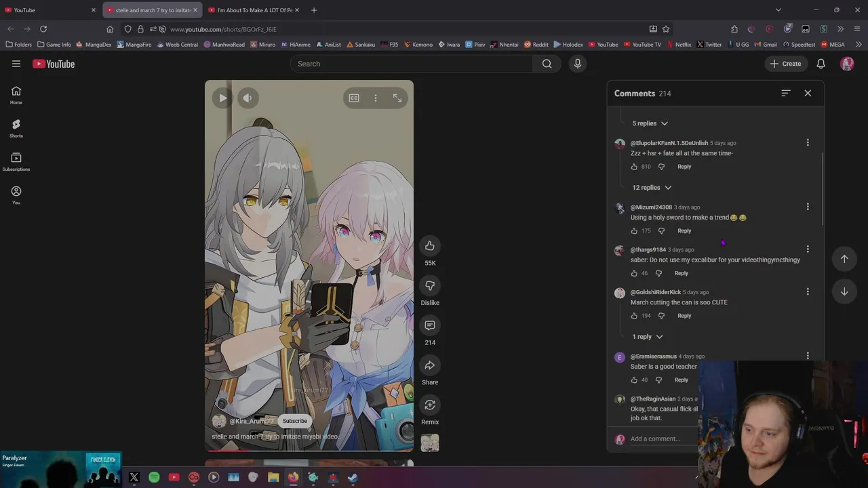Open options for @ElupolarKFanN.1.5DeUnlish comment
868x488 pixels.
pyautogui.click(x=808, y=142)
